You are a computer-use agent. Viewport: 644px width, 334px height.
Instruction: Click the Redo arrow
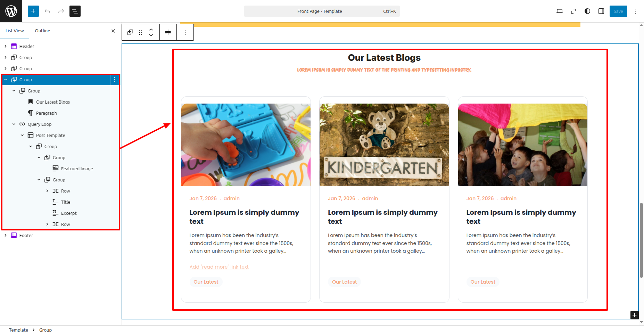(x=61, y=11)
